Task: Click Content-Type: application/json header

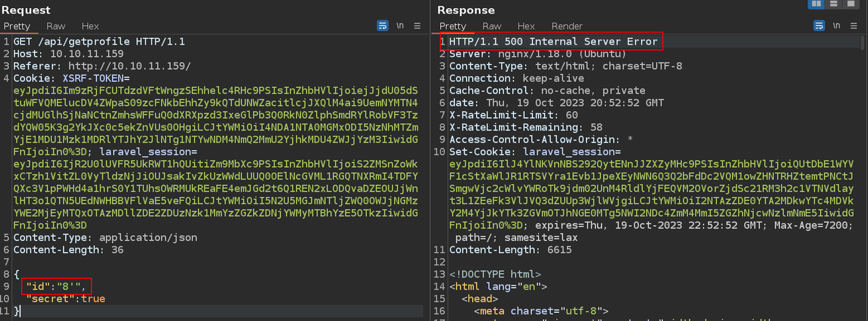Action: (105, 238)
